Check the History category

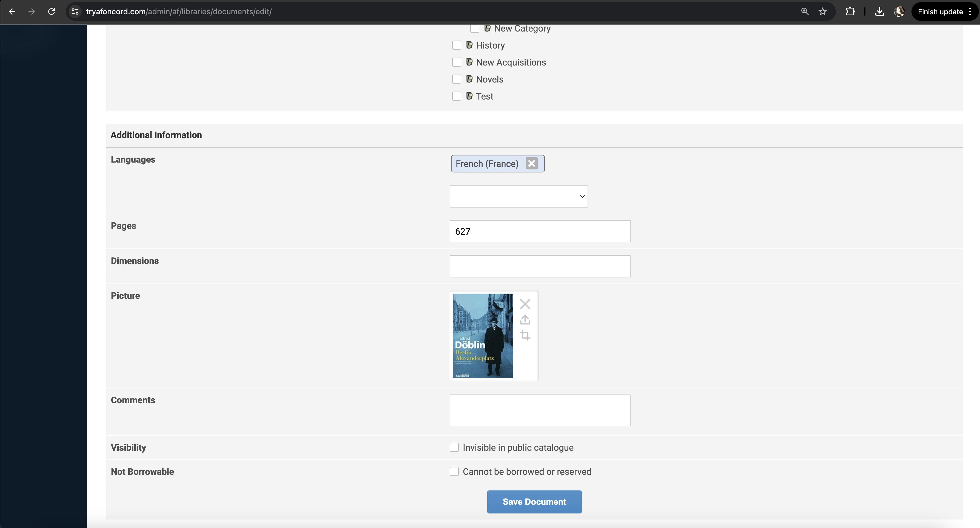pyautogui.click(x=456, y=45)
